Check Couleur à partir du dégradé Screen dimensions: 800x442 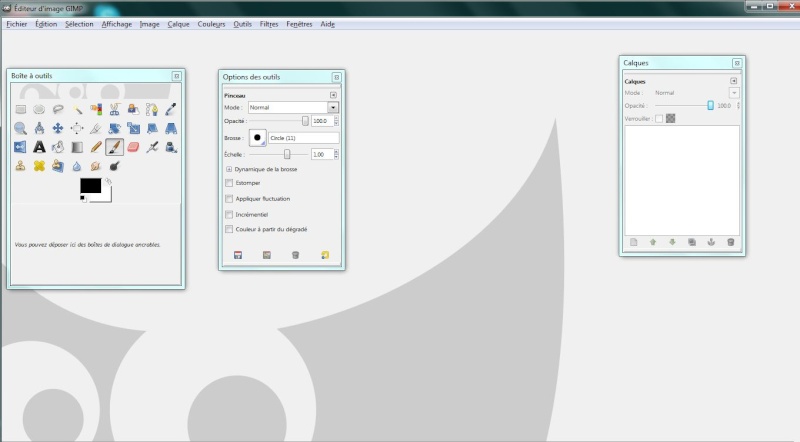[x=229, y=229]
